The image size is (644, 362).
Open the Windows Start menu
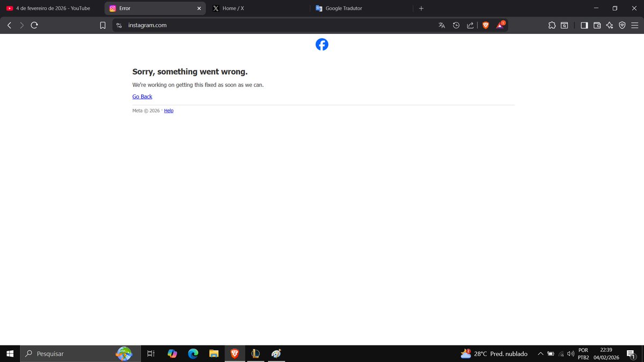10,353
